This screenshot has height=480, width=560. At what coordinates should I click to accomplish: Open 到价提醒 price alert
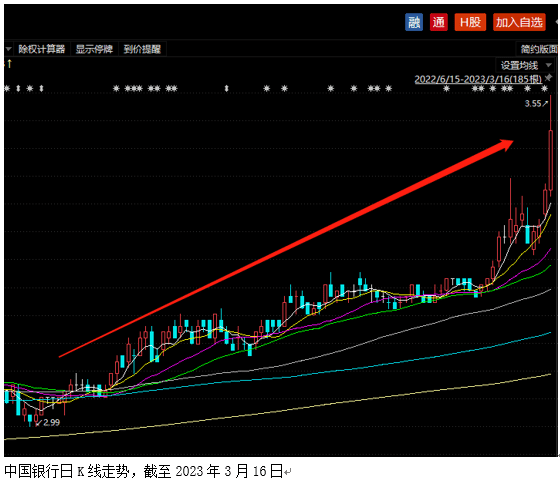coord(142,49)
